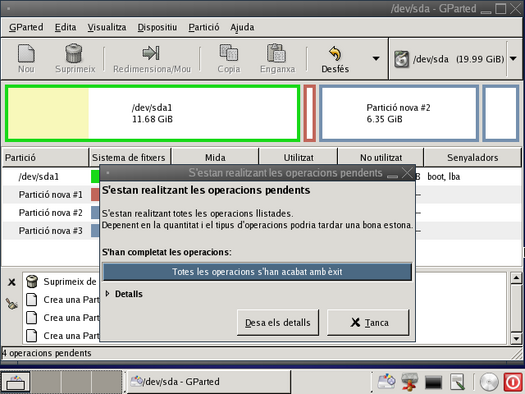525x394 pixels.
Task: Select the first 'Crea una Part' operation
Action: [71, 300]
